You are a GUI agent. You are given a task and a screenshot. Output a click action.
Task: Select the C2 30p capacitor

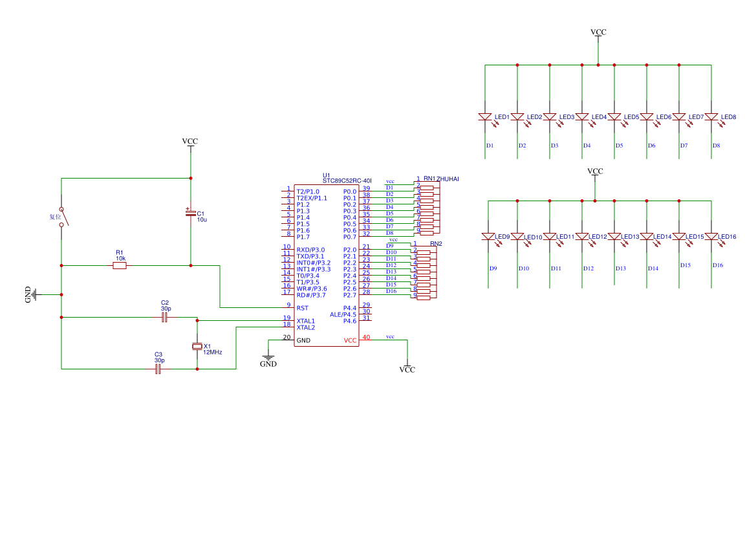coord(164,317)
